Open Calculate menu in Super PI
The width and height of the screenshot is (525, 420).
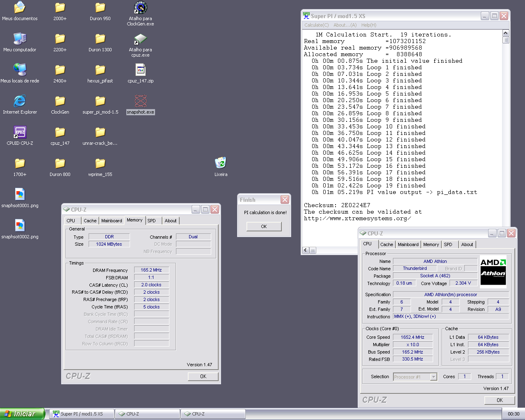(x=316, y=25)
